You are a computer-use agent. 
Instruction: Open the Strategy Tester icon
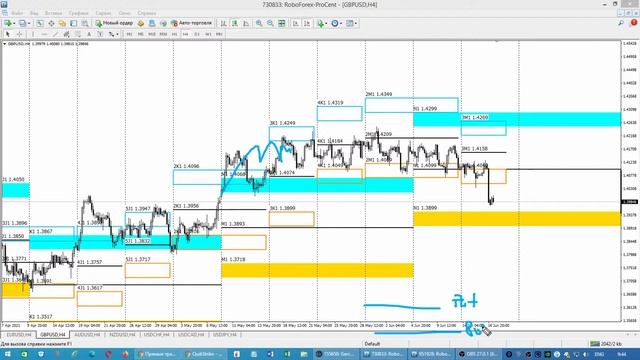point(85,23)
